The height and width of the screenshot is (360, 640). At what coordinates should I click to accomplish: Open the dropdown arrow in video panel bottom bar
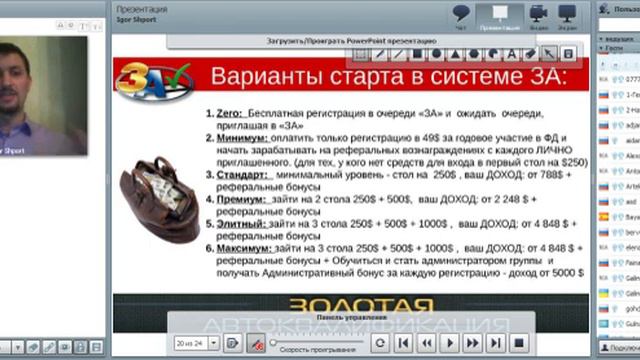click(18, 347)
